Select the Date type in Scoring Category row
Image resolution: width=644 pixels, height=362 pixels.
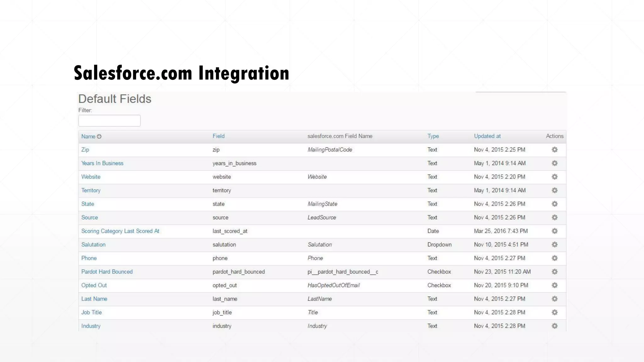pyautogui.click(x=433, y=231)
